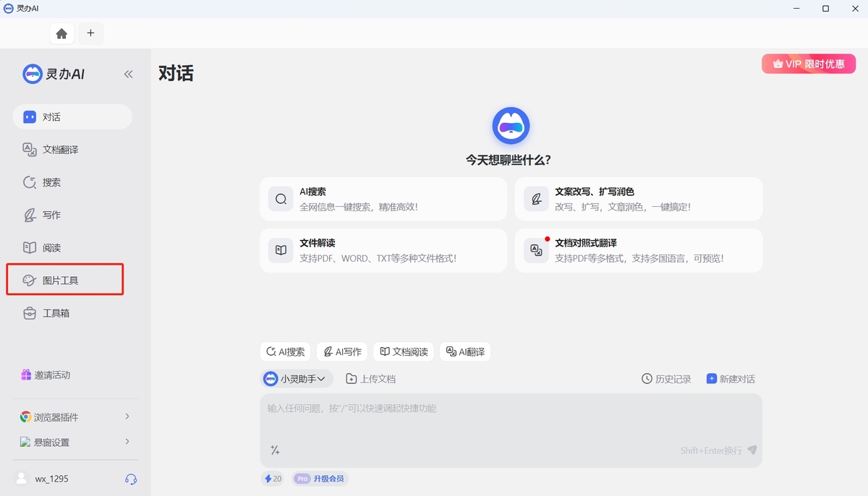Screen dimensions: 868x496
Task: Click the AI搜索 quick chip
Action: [x=285, y=352]
